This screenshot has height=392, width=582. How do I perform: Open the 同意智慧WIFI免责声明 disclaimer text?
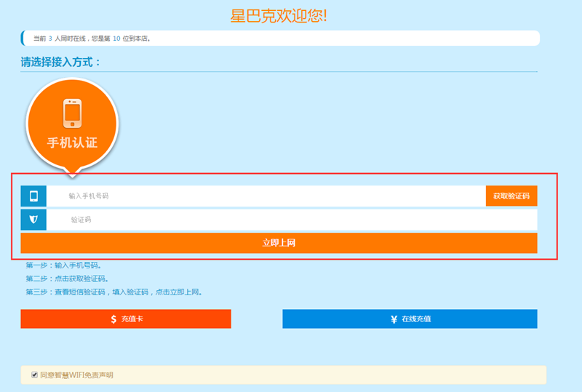point(76,375)
